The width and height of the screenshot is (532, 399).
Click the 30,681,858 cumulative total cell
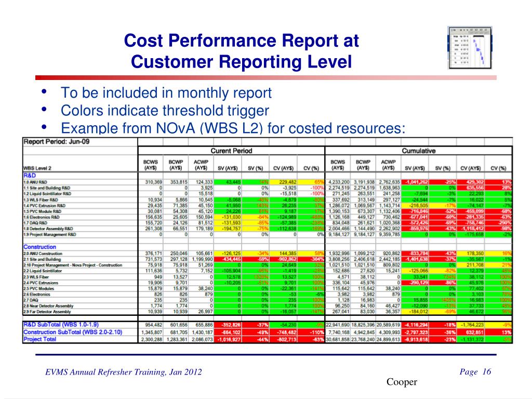[x=338, y=339]
